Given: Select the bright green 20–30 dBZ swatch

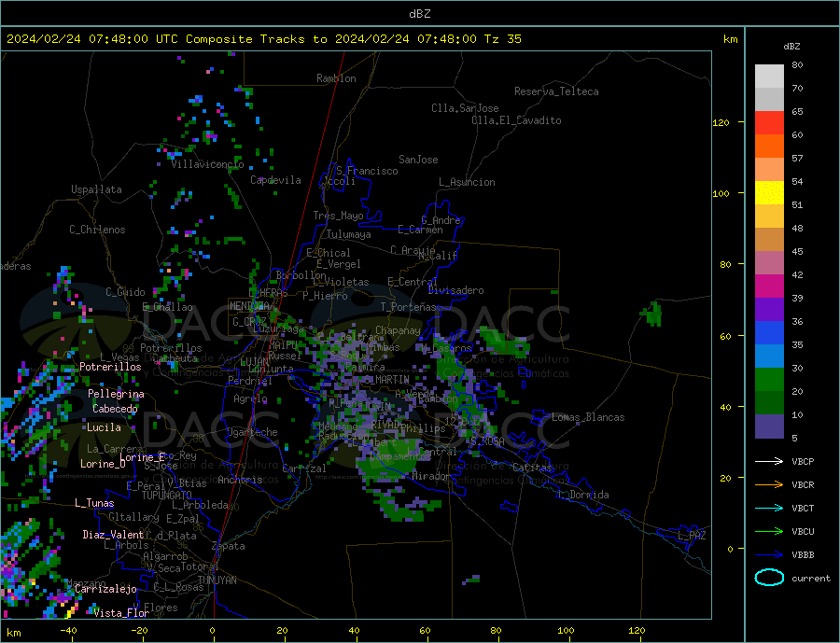Looking at the screenshot, I should pos(769,380).
